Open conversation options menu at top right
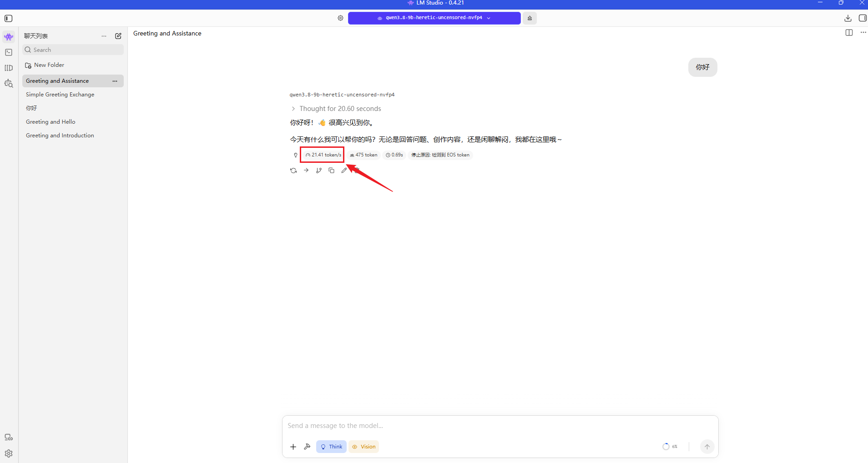 point(863,33)
